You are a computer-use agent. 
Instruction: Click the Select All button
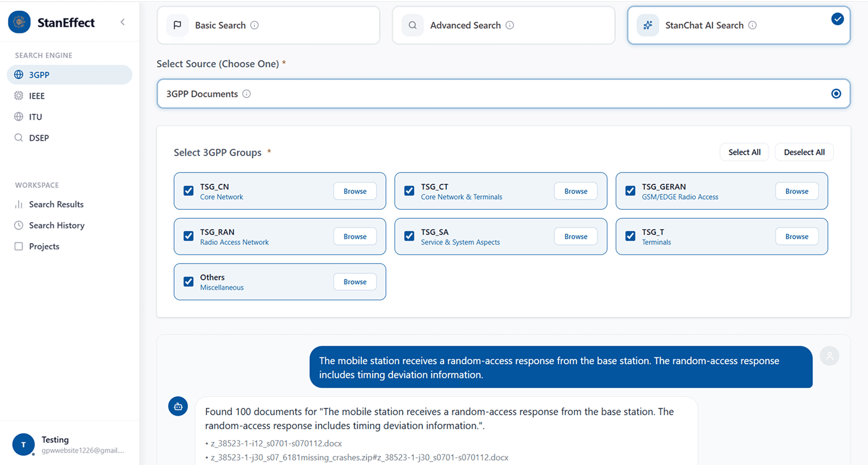(x=744, y=152)
